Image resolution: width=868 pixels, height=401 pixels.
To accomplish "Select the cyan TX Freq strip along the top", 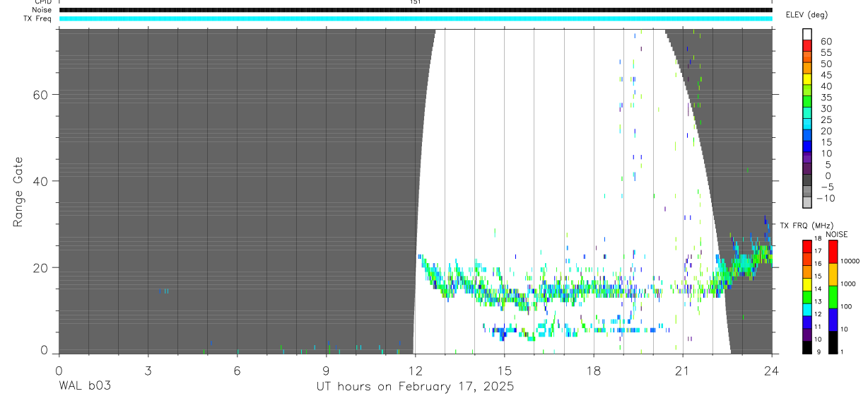I will click(416, 18).
